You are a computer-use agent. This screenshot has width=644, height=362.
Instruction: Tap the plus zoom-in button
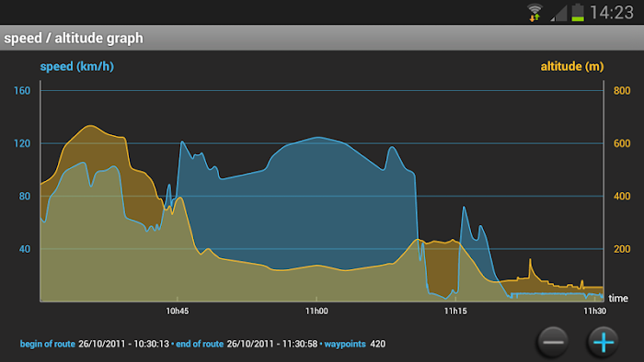[603, 342]
